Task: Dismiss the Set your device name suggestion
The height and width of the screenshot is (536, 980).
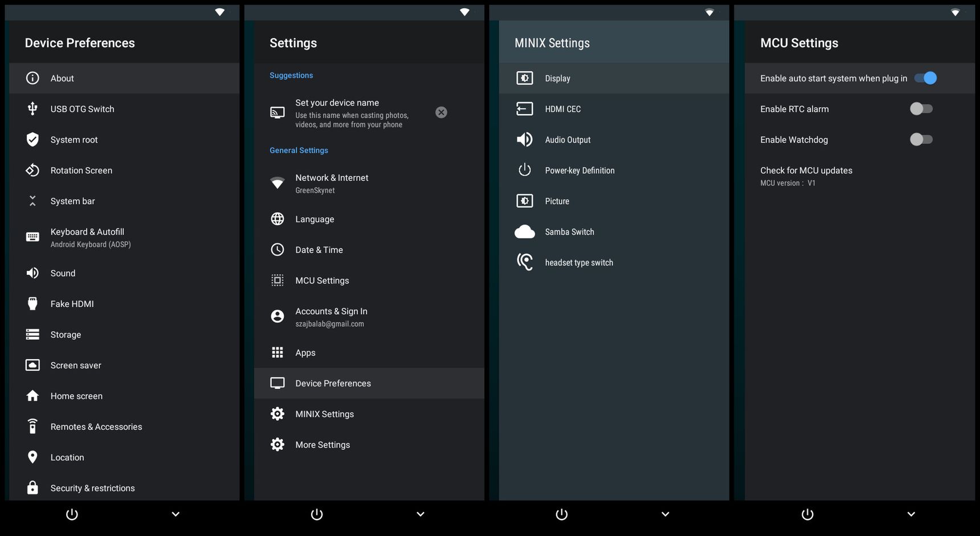Action: 442,112
